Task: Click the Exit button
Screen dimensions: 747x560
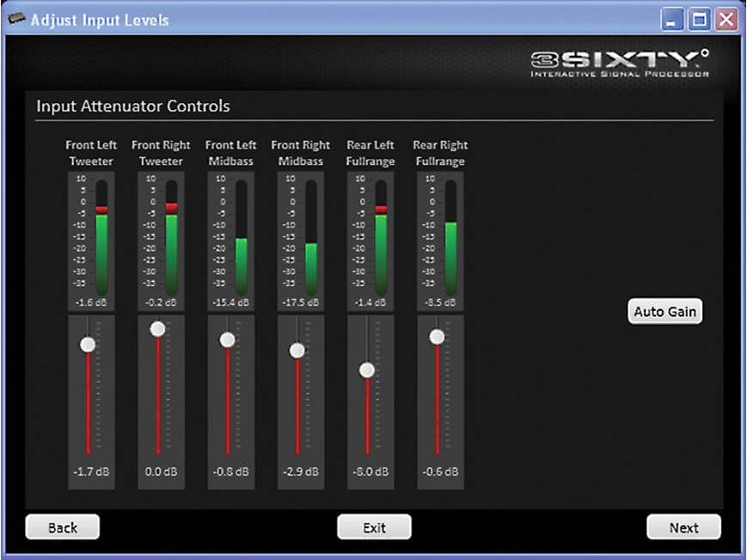Action: (374, 527)
